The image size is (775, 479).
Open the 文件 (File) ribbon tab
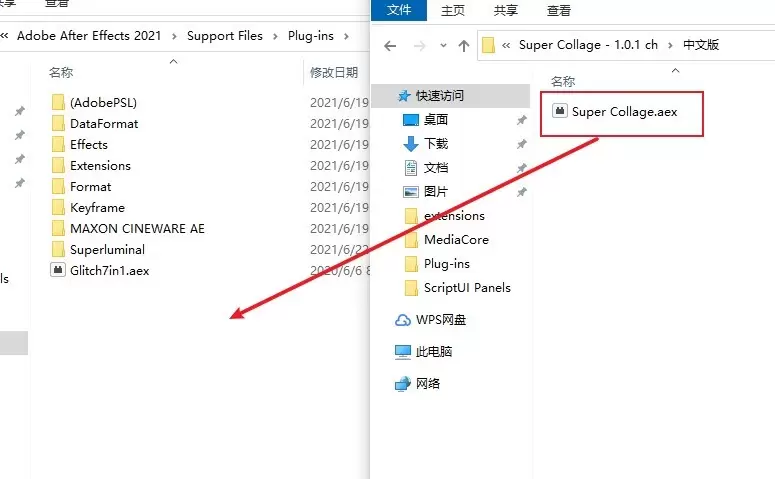coord(399,10)
